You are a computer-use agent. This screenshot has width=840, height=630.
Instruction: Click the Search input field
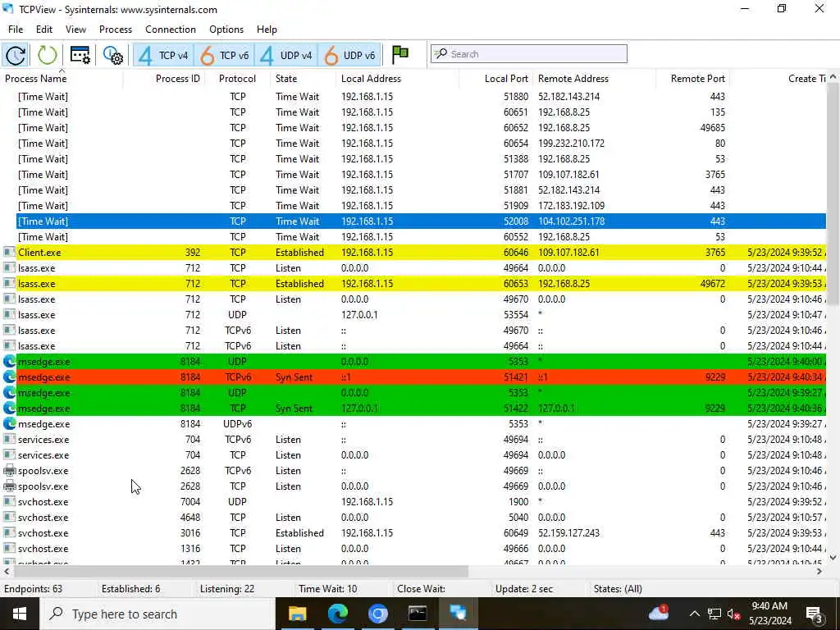(529, 54)
